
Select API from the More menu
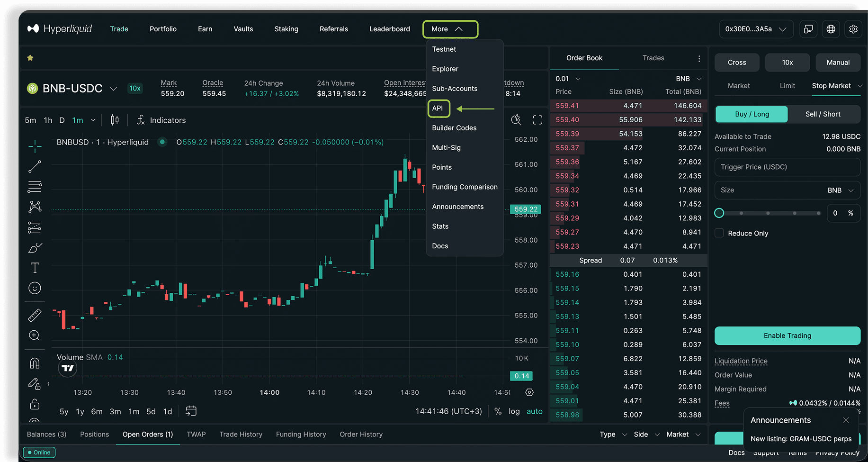(x=438, y=109)
